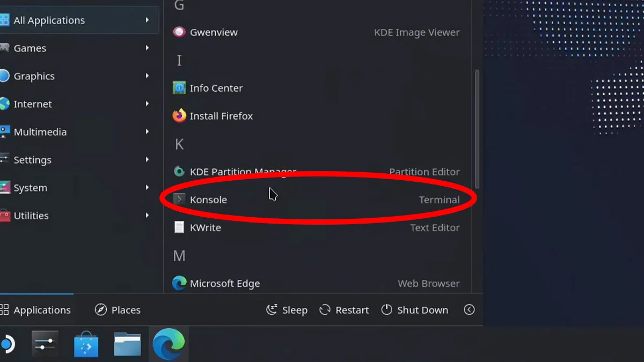This screenshot has height=362, width=644.
Task: Open Discover store in taskbar
Action: (x=86, y=344)
